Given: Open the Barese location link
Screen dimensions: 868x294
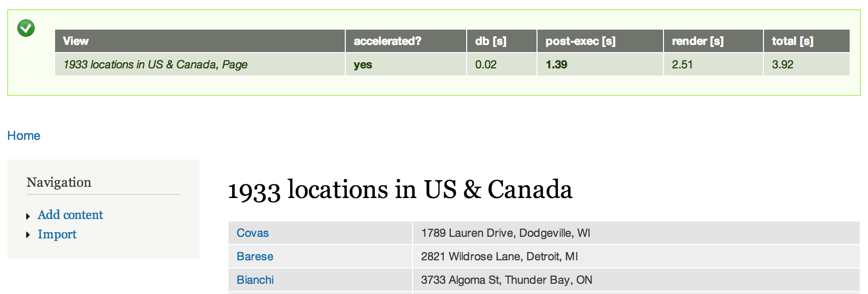Looking at the screenshot, I should (255, 257).
